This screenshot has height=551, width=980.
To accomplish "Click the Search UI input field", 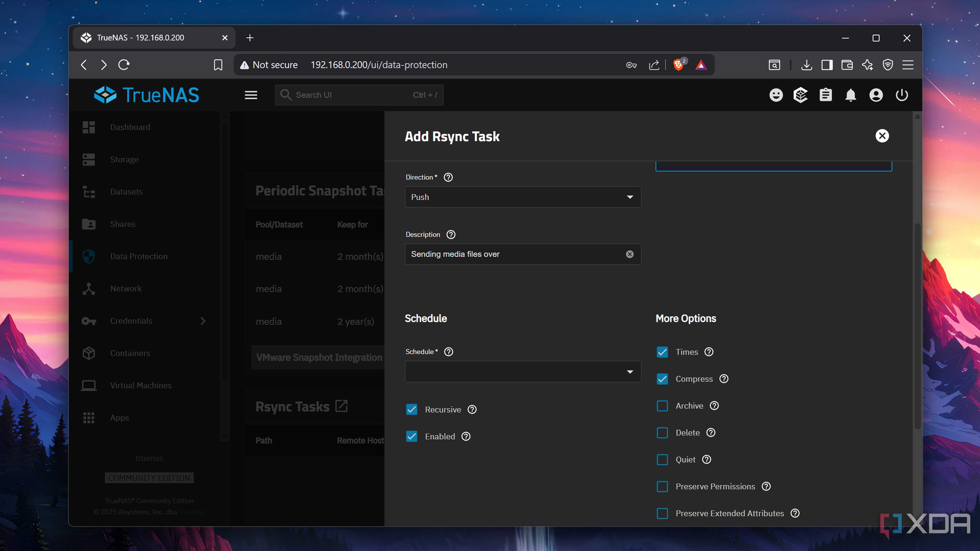I will pos(359,95).
